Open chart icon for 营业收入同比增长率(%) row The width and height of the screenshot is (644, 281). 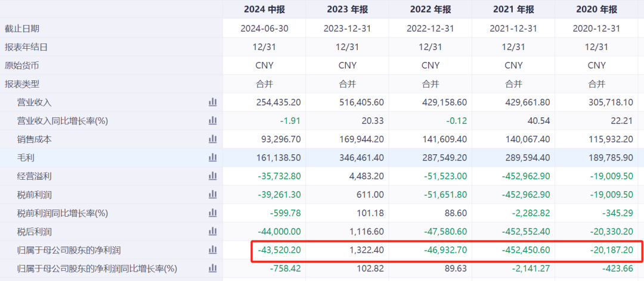(212, 121)
